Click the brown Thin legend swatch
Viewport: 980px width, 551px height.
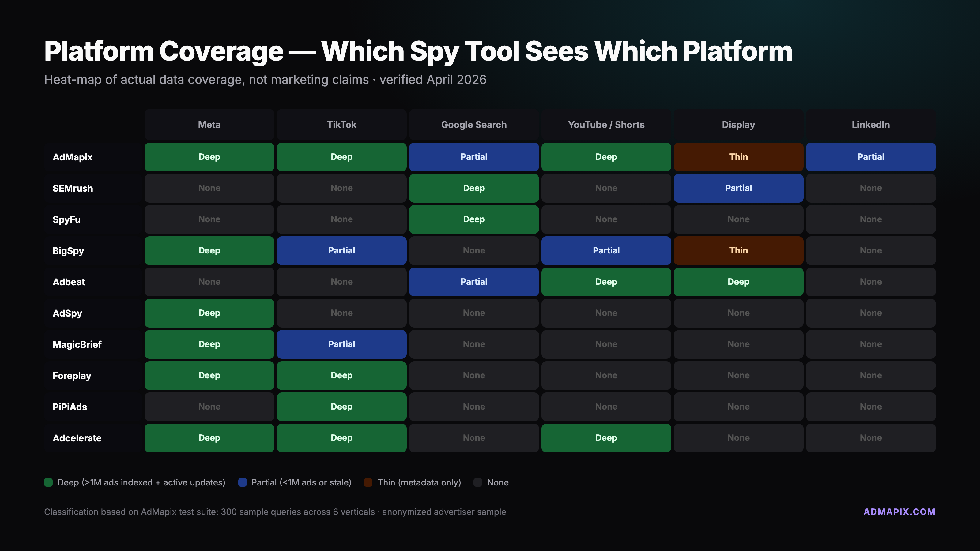point(368,482)
